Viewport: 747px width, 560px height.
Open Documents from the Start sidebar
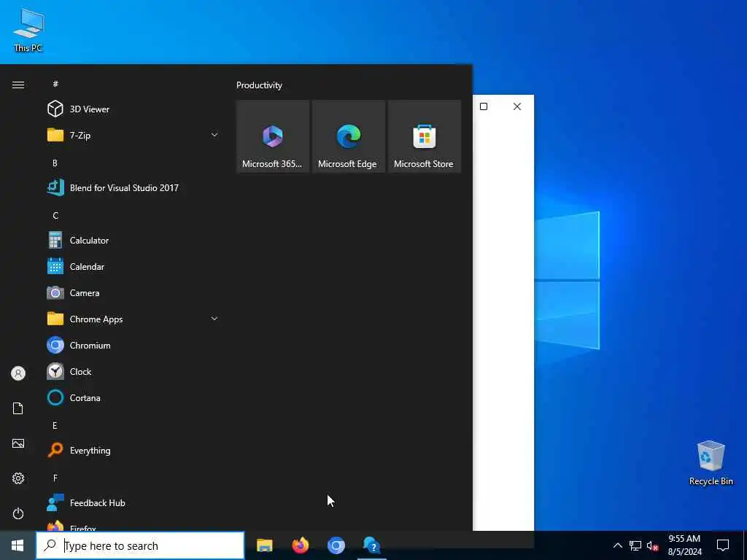pos(18,408)
